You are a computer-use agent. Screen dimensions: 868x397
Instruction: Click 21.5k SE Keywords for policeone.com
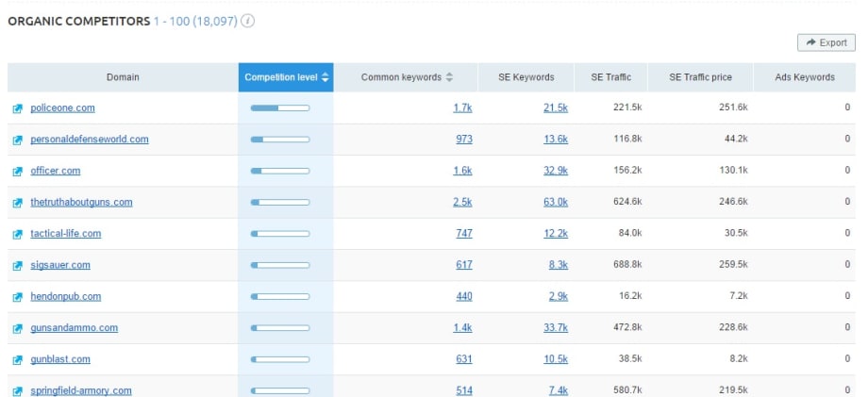(556, 108)
